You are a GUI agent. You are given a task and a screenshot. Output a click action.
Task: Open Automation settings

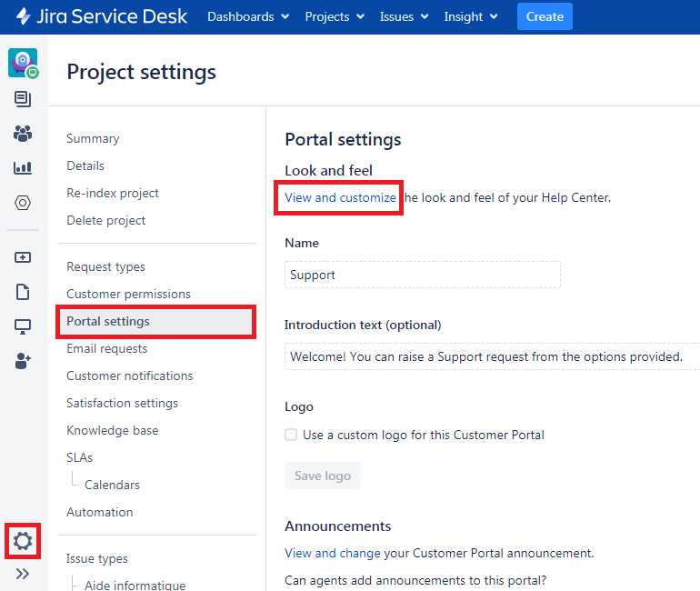[100, 512]
